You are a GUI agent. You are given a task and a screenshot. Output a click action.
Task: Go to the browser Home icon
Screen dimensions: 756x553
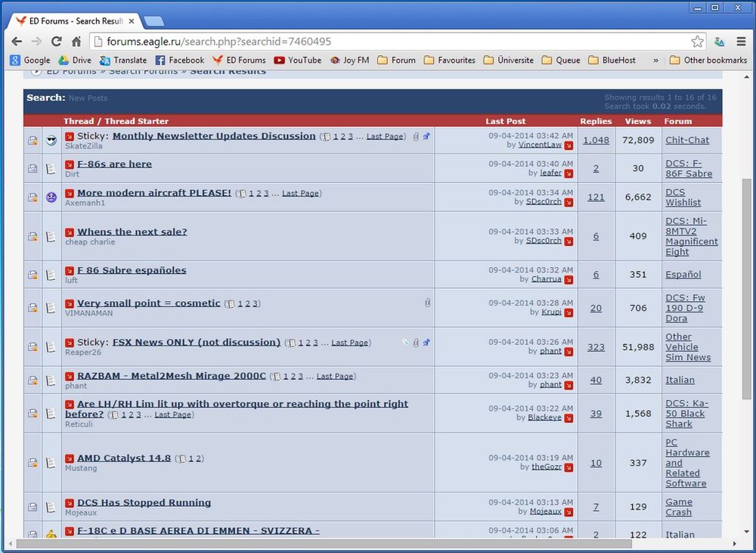76,42
